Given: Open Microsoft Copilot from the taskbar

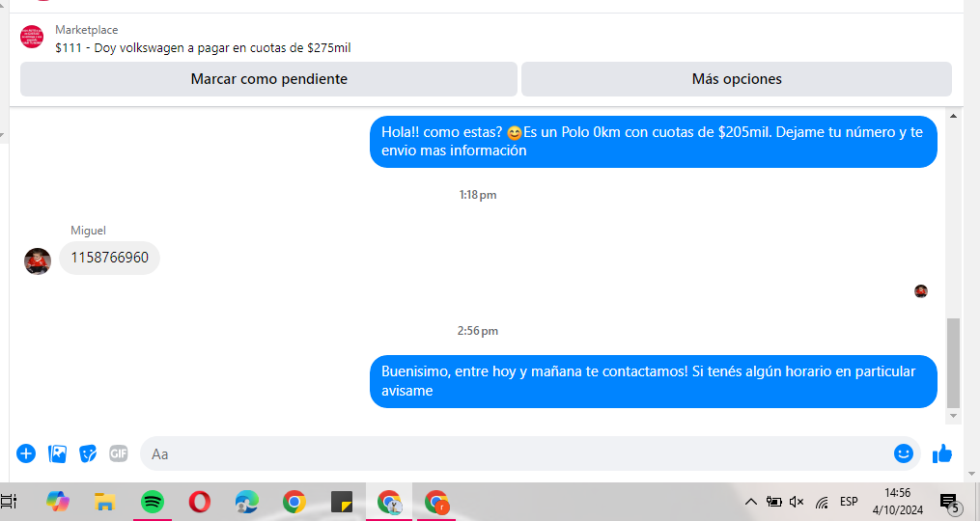Looking at the screenshot, I should (58, 502).
